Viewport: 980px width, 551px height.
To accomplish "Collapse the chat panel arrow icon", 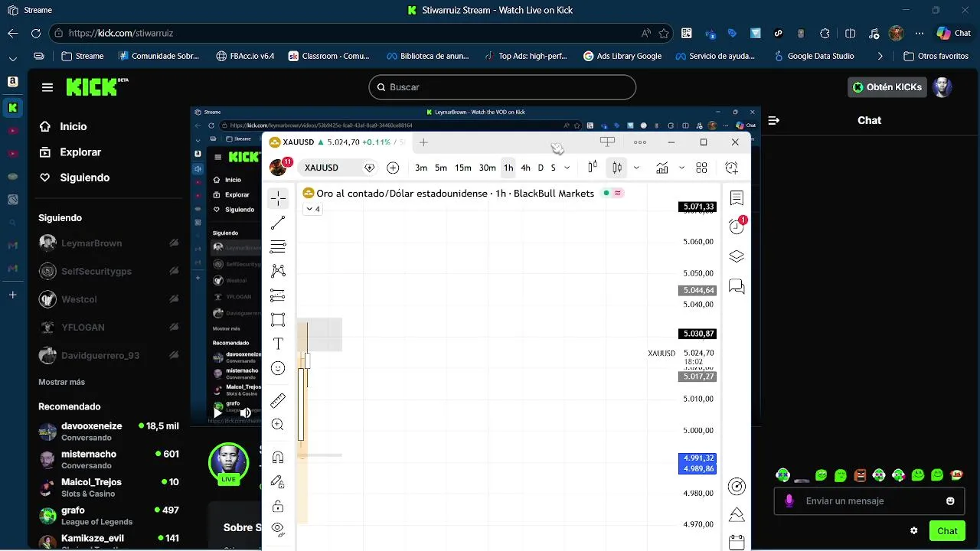I will tap(773, 120).
